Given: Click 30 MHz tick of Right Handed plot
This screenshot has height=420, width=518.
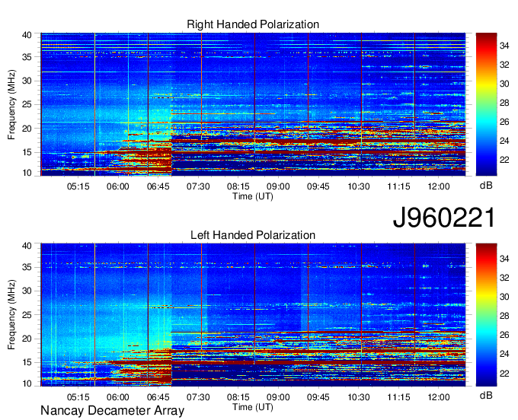Looking at the screenshot, I should [27, 81].
